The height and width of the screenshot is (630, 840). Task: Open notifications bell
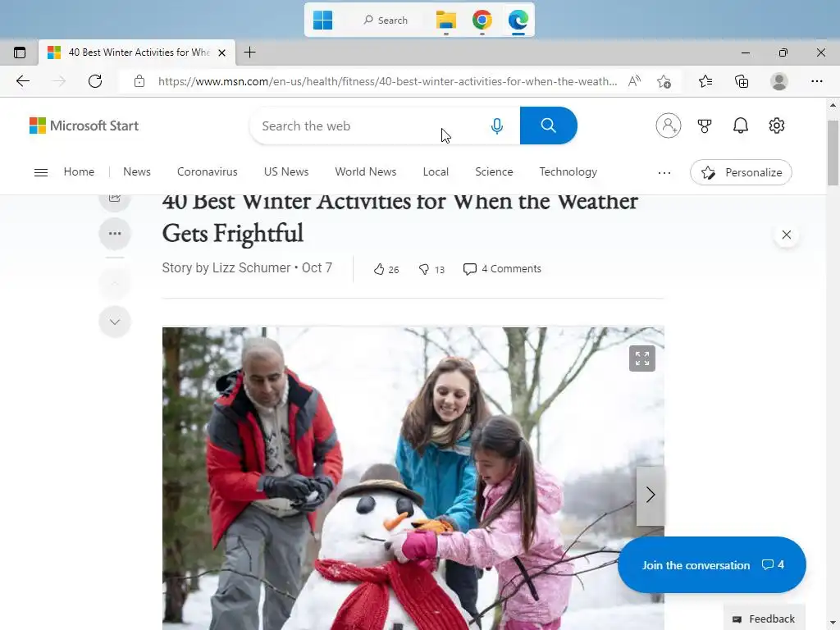point(741,126)
